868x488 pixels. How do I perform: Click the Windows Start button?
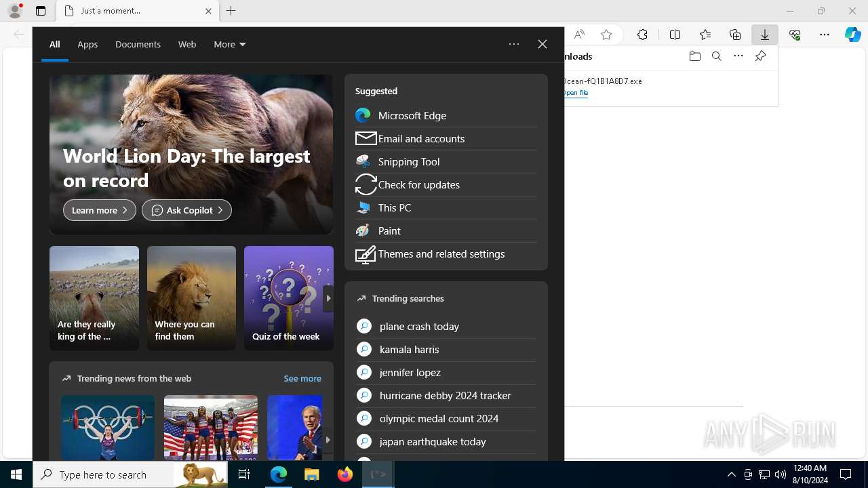point(16,474)
